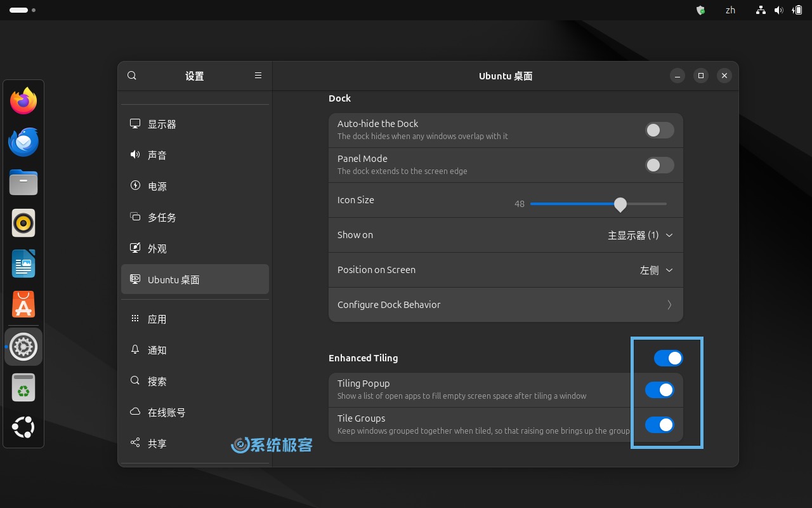Open the 应用 settings page
This screenshot has width=812, height=508.
(195, 319)
